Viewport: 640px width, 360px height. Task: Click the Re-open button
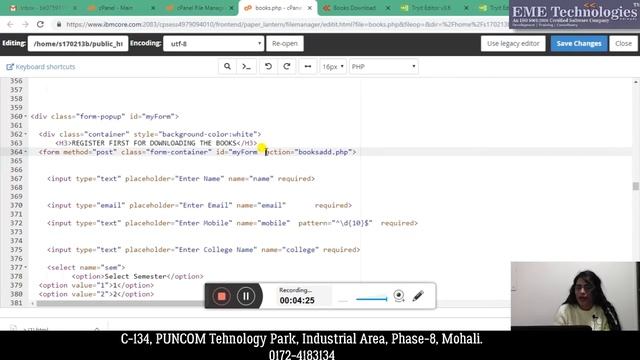pyautogui.click(x=285, y=44)
